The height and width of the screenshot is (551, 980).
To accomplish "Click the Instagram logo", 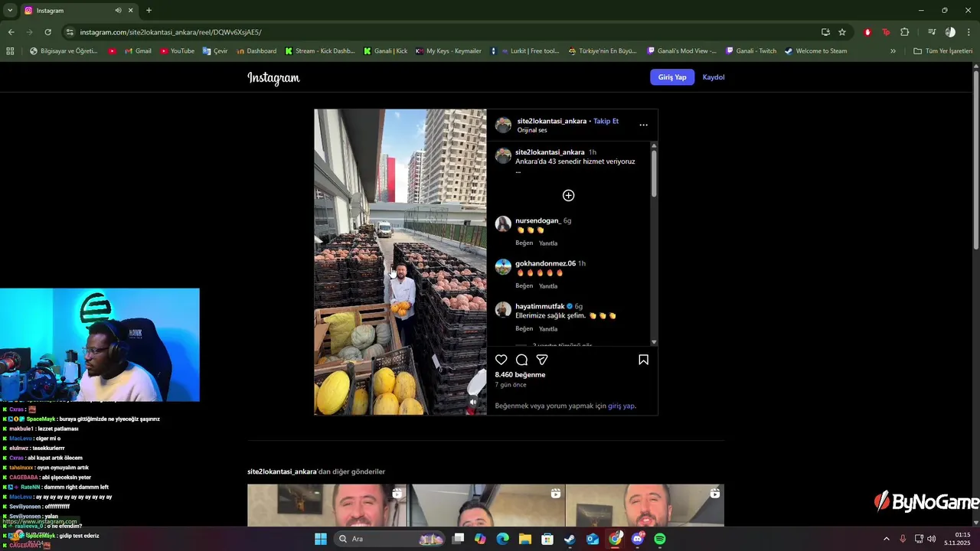I will [273, 77].
